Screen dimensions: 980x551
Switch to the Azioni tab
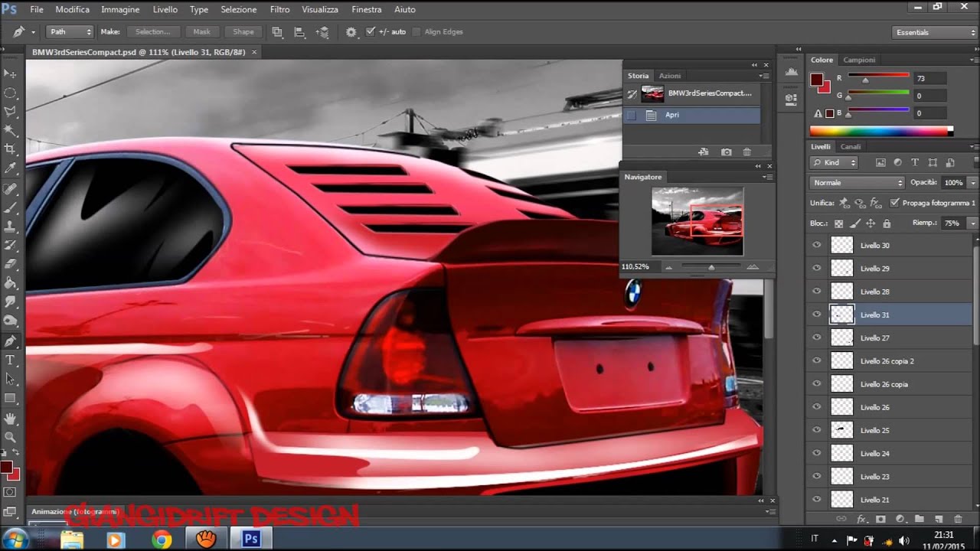pyautogui.click(x=670, y=76)
